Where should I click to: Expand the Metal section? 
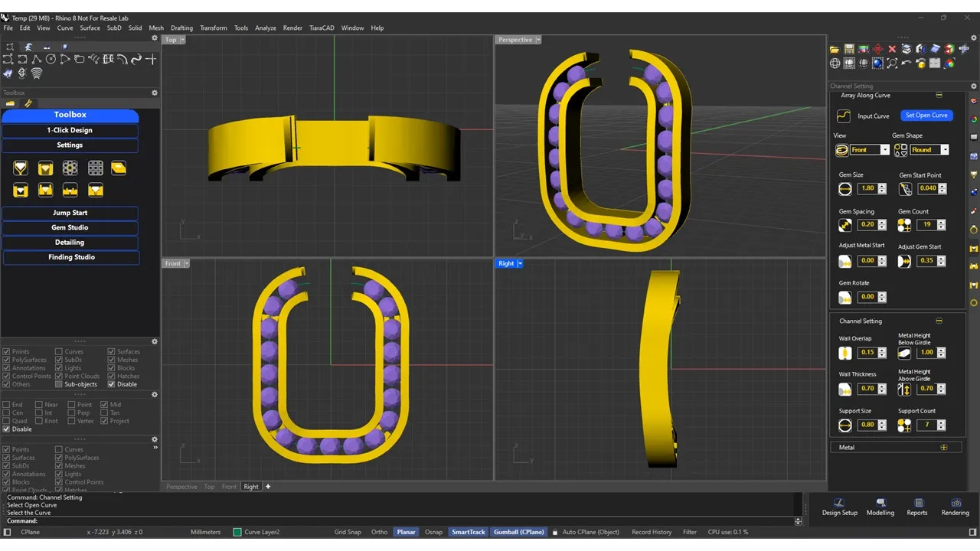point(943,448)
